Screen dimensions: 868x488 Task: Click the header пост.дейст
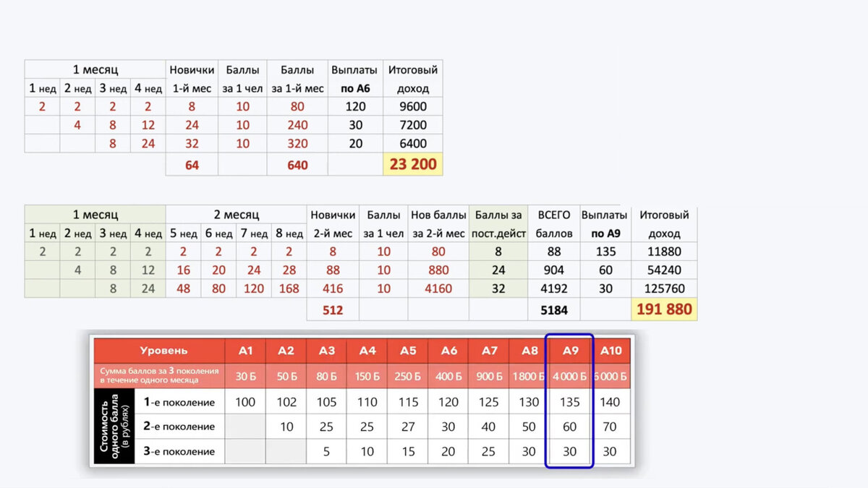pyautogui.click(x=497, y=234)
